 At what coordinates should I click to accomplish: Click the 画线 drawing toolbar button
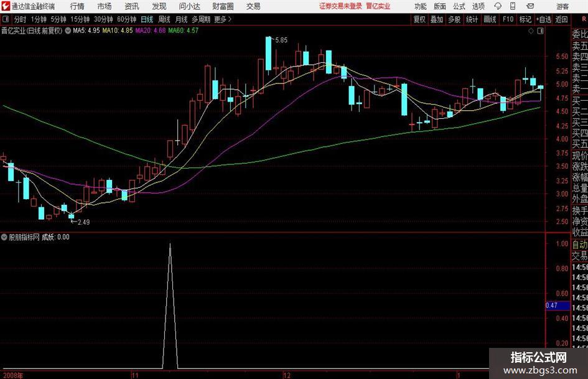[x=490, y=19]
